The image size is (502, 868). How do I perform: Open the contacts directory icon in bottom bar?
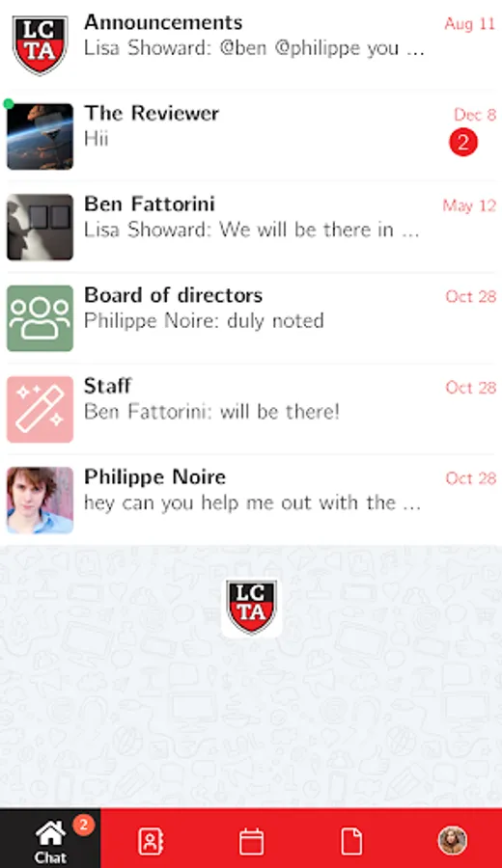tap(151, 841)
